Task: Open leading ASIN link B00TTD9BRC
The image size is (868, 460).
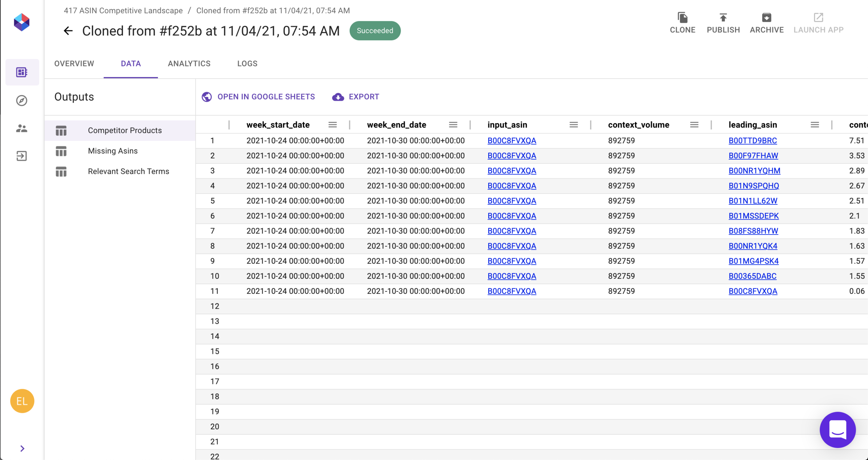Action: pyautogui.click(x=752, y=141)
